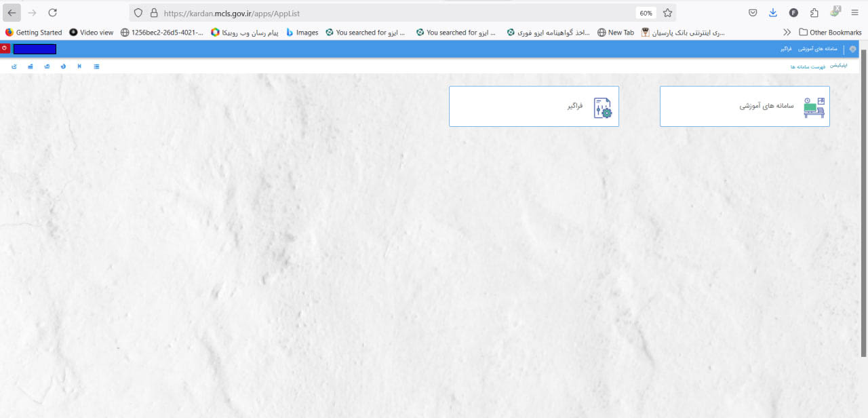The height and width of the screenshot is (418, 868).
Task: Open the فراگیر application card
Action: pyautogui.click(x=534, y=107)
